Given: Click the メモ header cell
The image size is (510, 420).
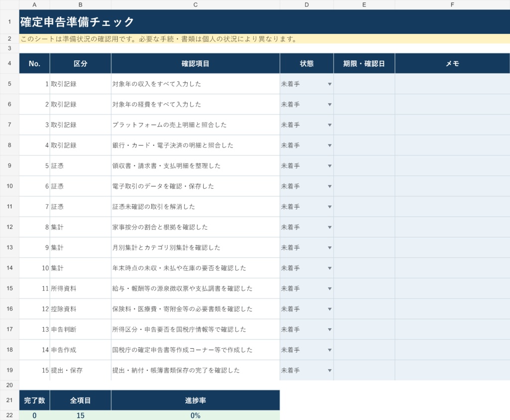Looking at the screenshot, I should pyautogui.click(x=452, y=63).
